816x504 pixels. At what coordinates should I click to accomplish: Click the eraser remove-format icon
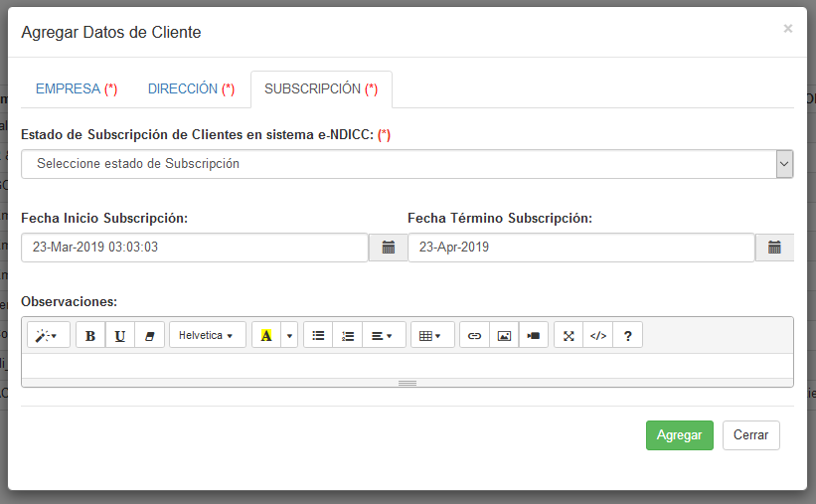150,336
